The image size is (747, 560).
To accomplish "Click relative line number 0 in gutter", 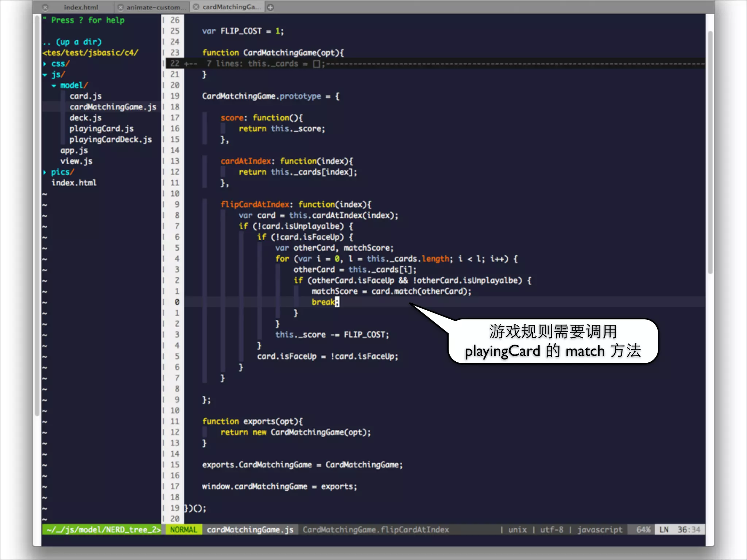I will coord(177,302).
